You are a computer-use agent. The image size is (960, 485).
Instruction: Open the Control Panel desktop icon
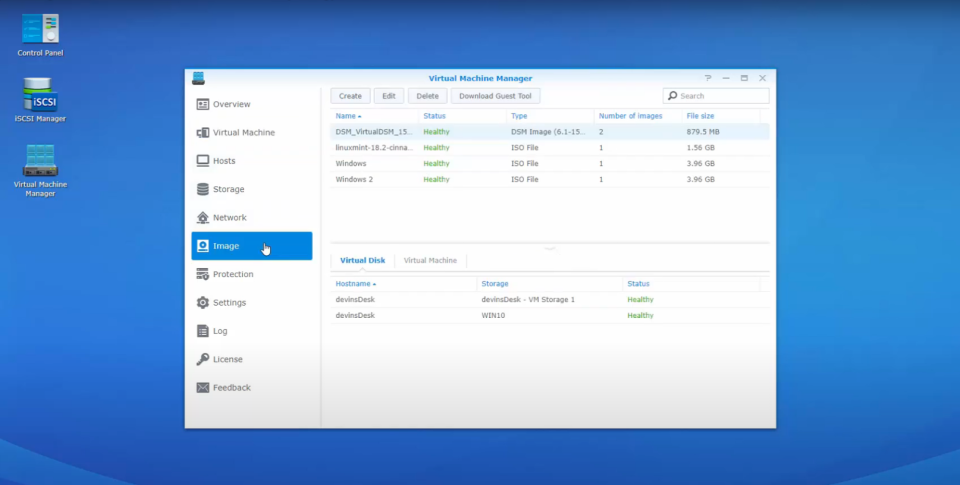click(40, 35)
